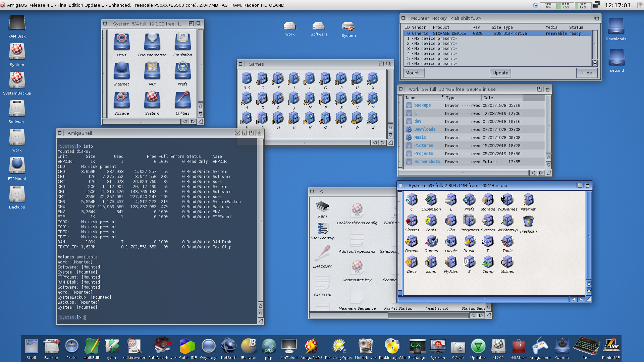
Task: Open the Prefs drawer in System 19.1GB window
Action: click(182, 71)
